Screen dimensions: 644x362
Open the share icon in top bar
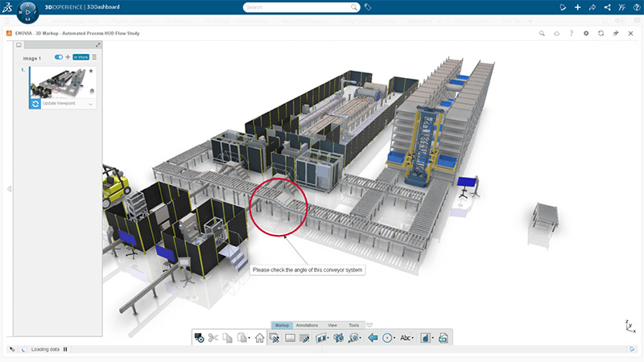[x=606, y=7]
